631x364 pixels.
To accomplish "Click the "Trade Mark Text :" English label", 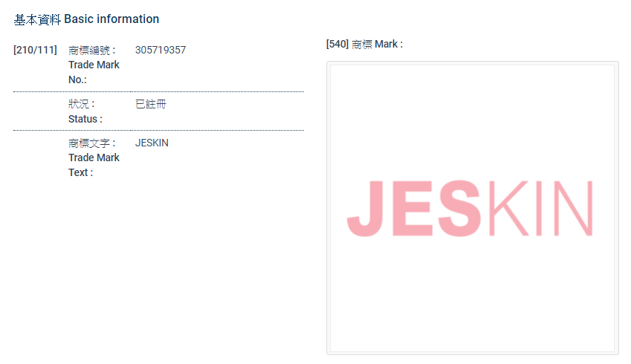I will (x=93, y=165).
